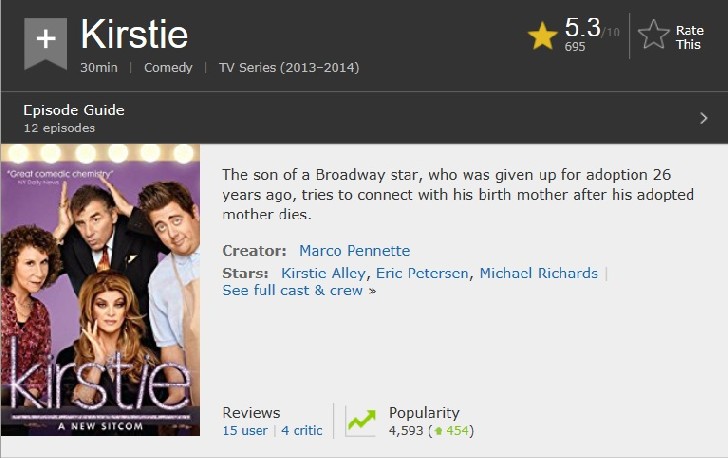The width and height of the screenshot is (728, 458).
Task: Open Kirstie Alley's profile link
Action: (x=323, y=273)
